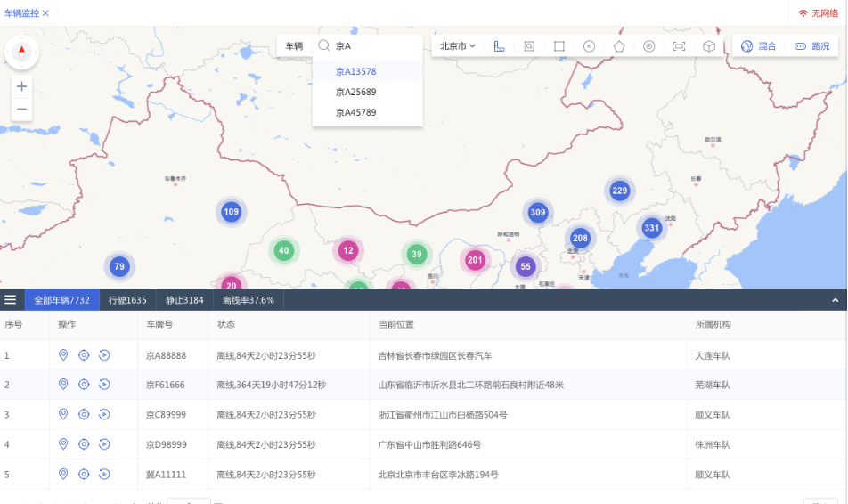
Task: Zoom in the map with plus
Action: click(x=21, y=86)
